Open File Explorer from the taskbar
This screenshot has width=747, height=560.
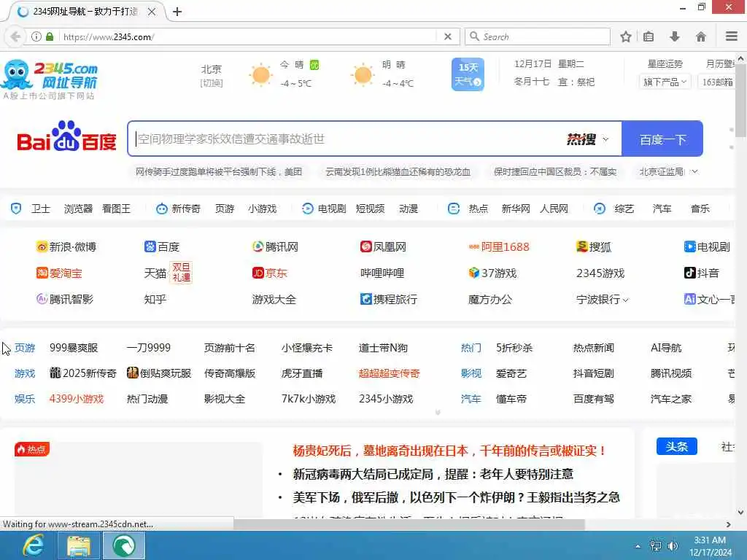(79, 545)
